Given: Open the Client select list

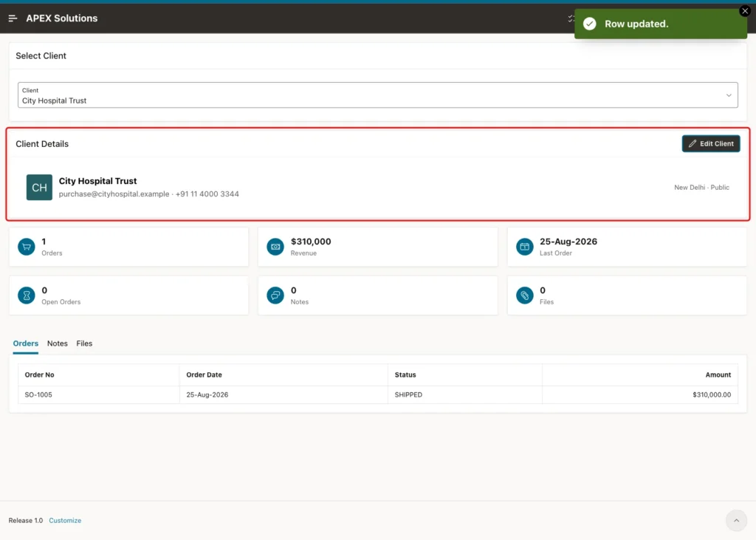Looking at the screenshot, I should [x=377, y=95].
